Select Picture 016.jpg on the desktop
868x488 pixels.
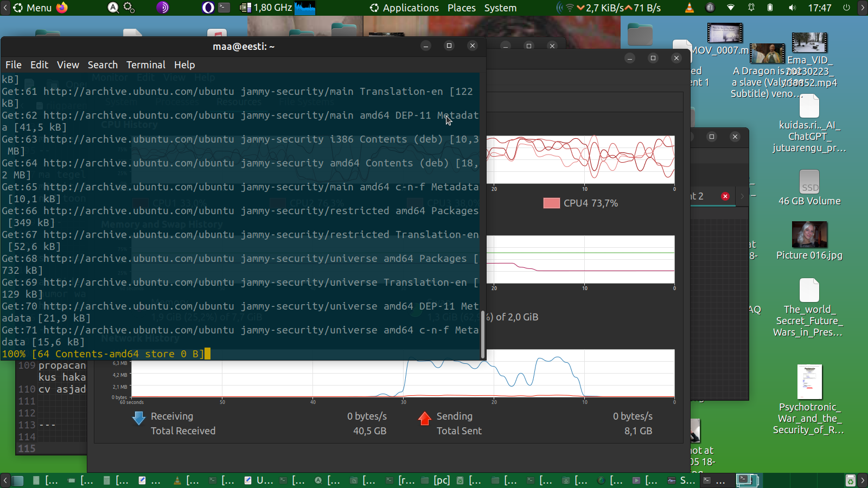tap(809, 234)
